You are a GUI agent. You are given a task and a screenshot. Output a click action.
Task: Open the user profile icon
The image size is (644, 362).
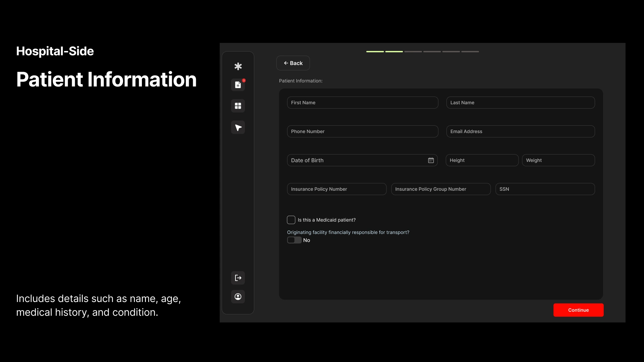(238, 297)
